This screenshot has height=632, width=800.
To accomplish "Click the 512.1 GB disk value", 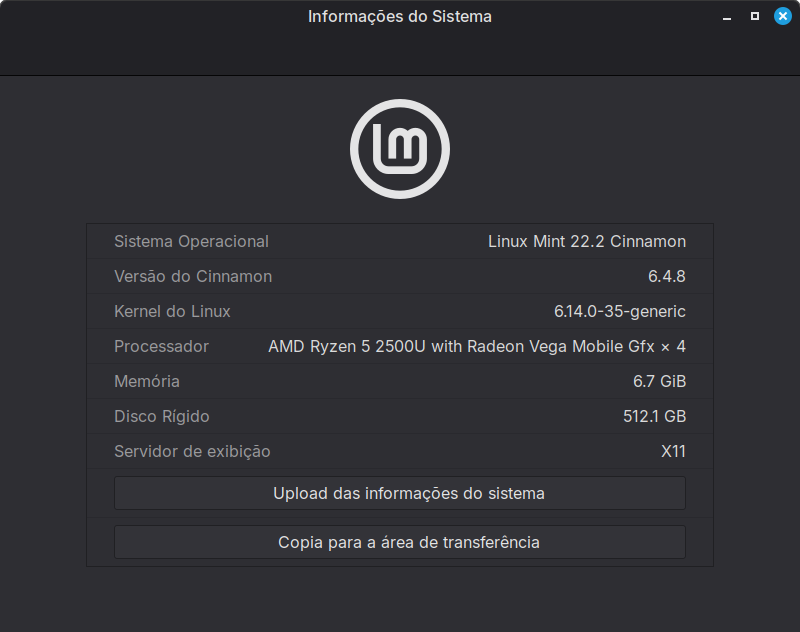I will (654, 416).
